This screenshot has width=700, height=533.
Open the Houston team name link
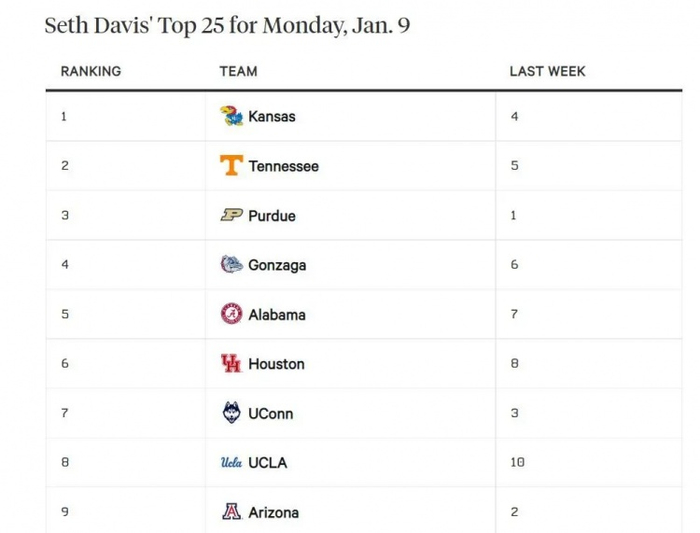pyautogui.click(x=276, y=364)
